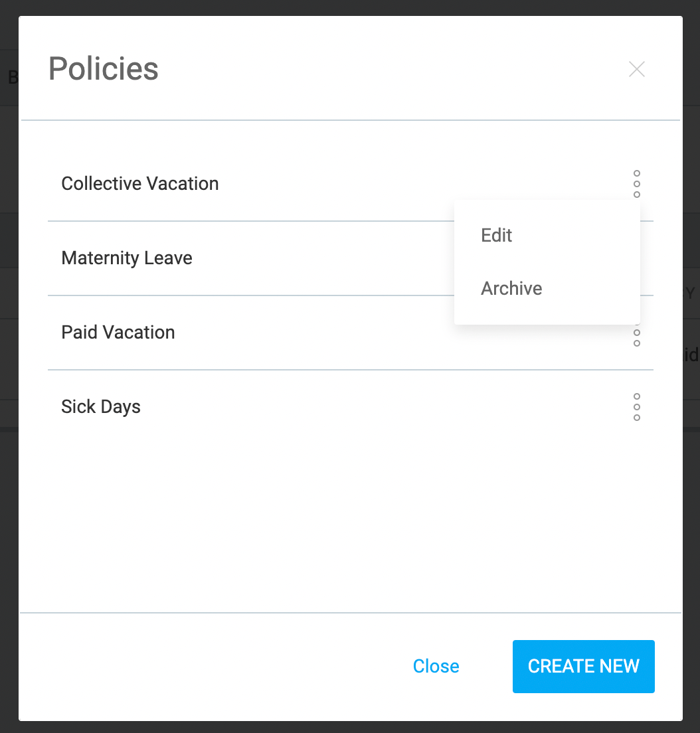Click the Paid Vacation policy name

point(118,332)
